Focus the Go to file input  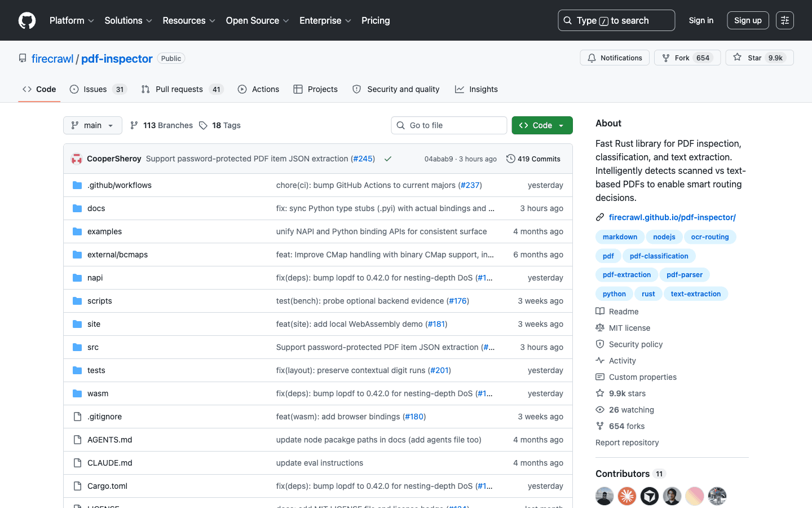(449, 125)
